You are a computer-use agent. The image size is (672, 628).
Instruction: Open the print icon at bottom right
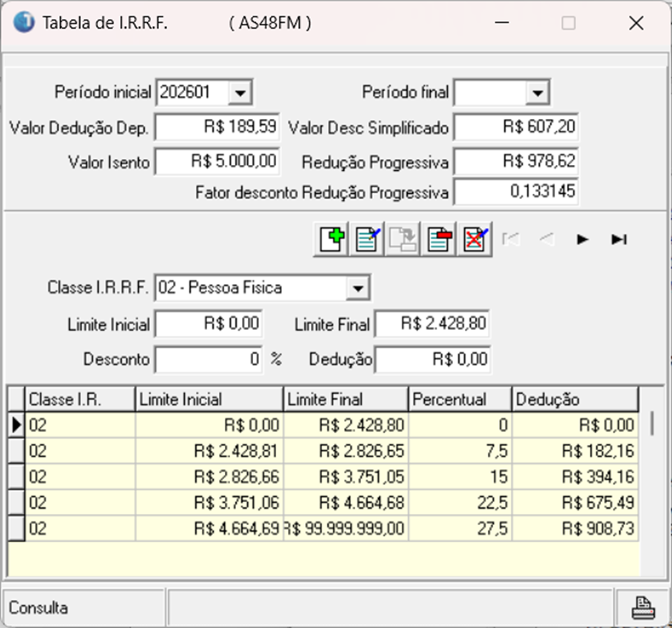642,607
